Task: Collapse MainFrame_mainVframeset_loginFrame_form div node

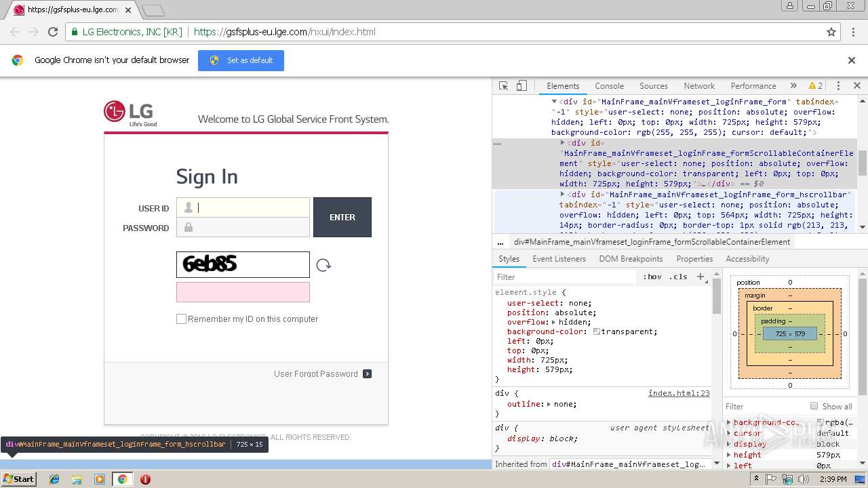Action: click(x=554, y=102)
